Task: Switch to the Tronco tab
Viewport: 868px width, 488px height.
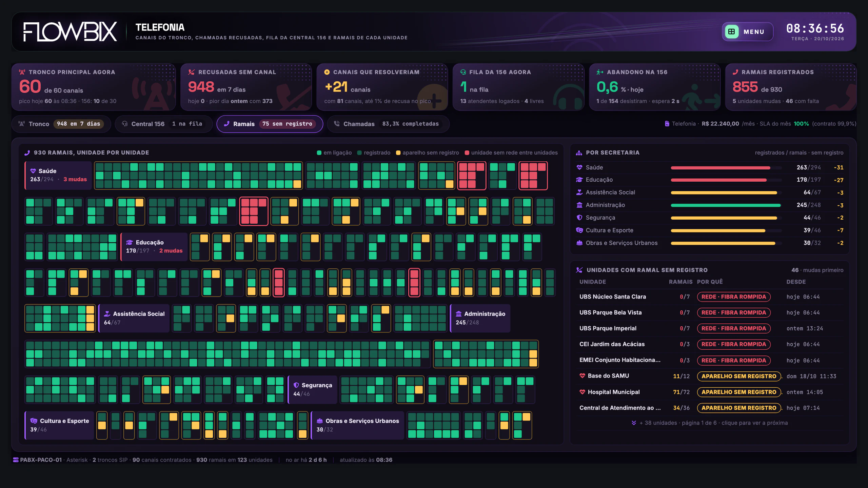Action: pos(61,124)
